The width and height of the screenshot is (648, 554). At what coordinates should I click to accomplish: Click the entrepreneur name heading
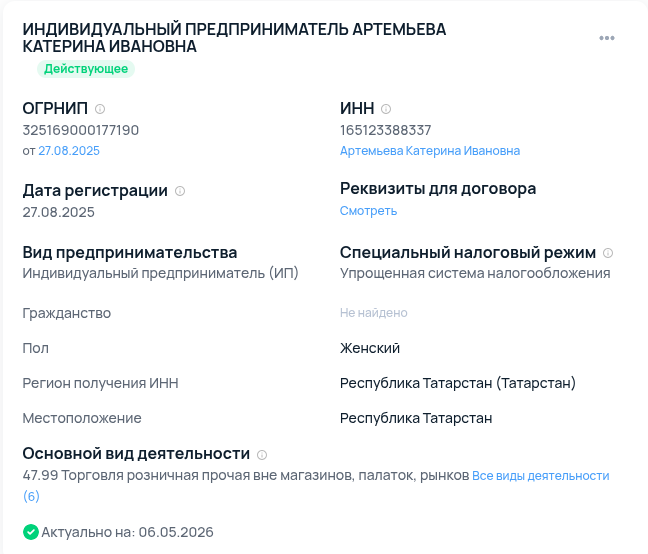(x=234, y=38)
